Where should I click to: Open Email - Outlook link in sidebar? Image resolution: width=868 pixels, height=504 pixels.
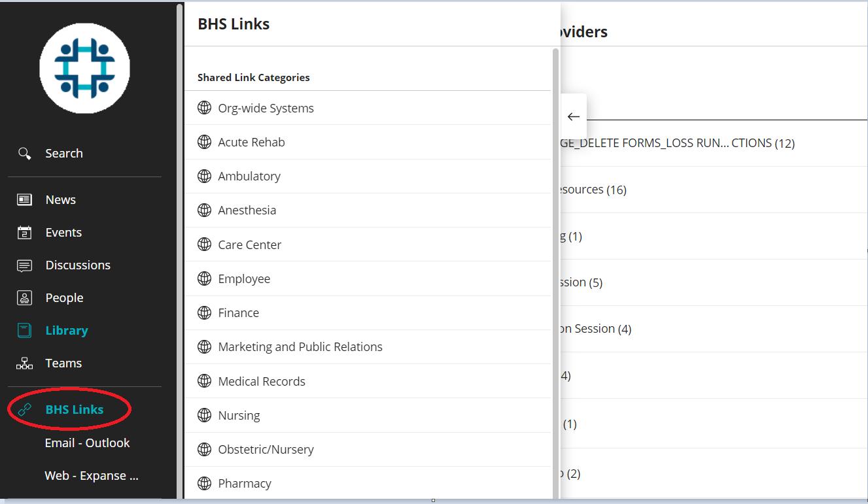[87, 443]
